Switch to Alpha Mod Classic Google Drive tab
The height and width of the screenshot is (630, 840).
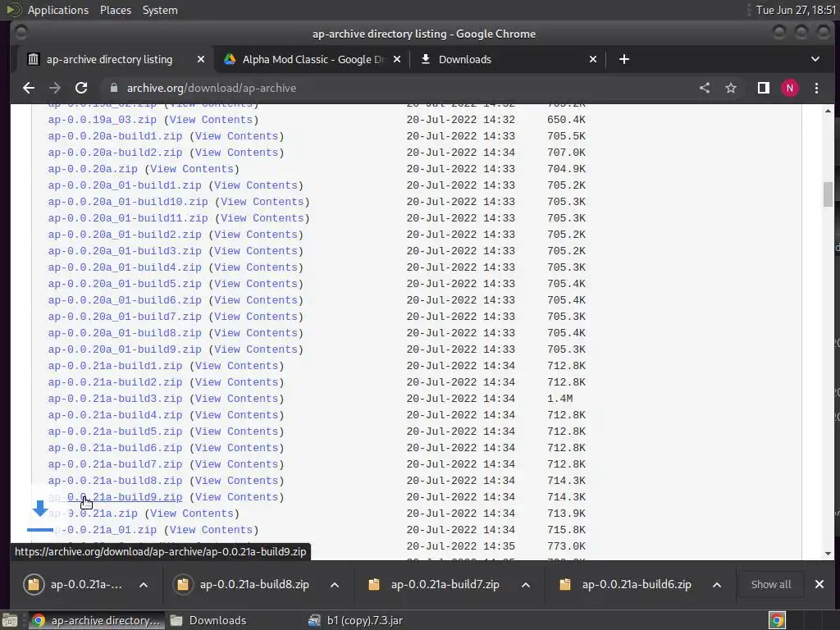tap(313, 59)
